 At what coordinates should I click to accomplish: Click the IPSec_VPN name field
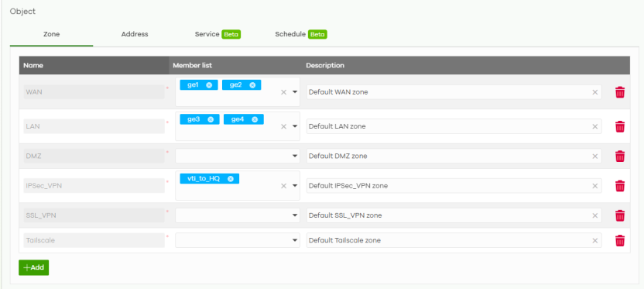[x=94, y=186]
